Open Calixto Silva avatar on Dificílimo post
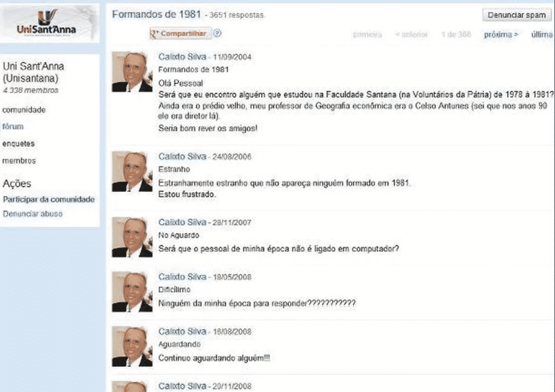The width and height of the screenshot is (555, 392). pyautogui.click(x=132, y=292)
